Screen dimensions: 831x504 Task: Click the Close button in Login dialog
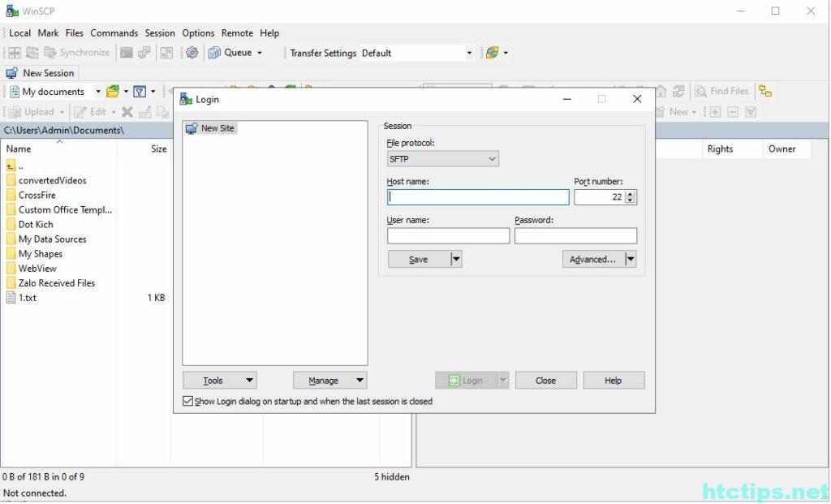coord(545,380)
